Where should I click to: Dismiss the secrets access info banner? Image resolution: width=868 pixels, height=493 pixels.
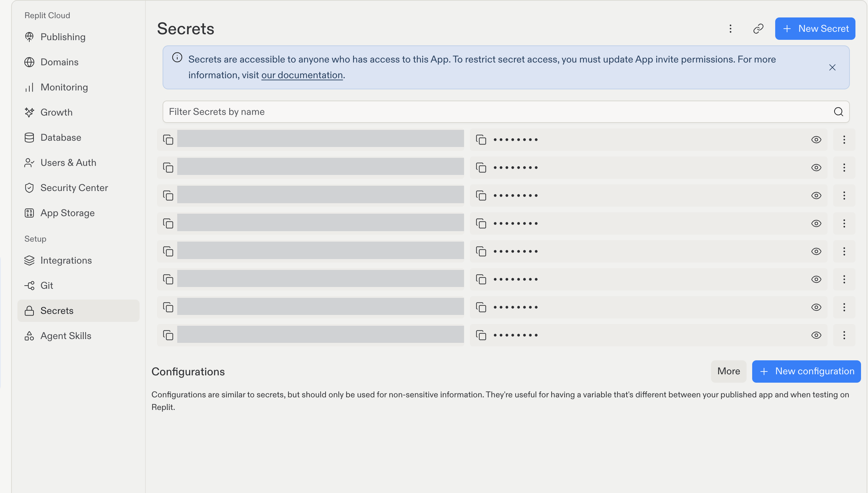click(x=832, y=67)
